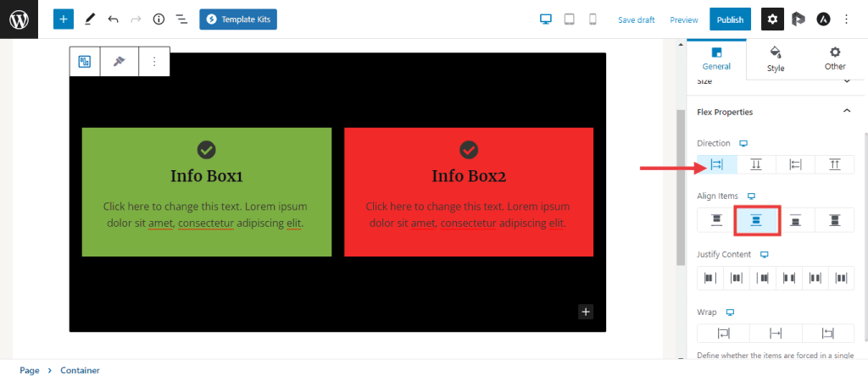Image resolution: width=868 pixels, height=381 pixels.
Task: Choose the first Justify Content option
Action: click(709, 277)
